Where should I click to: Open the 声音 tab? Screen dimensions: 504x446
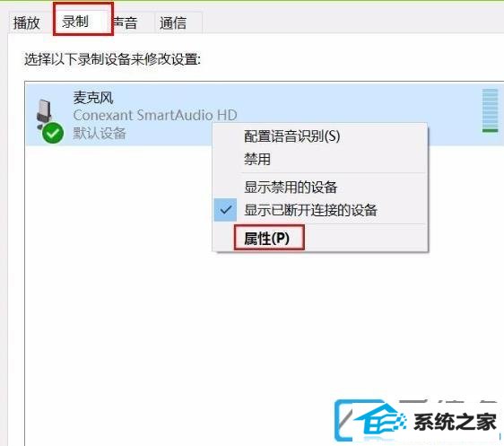pyautogui.click(x=126, y=22)
